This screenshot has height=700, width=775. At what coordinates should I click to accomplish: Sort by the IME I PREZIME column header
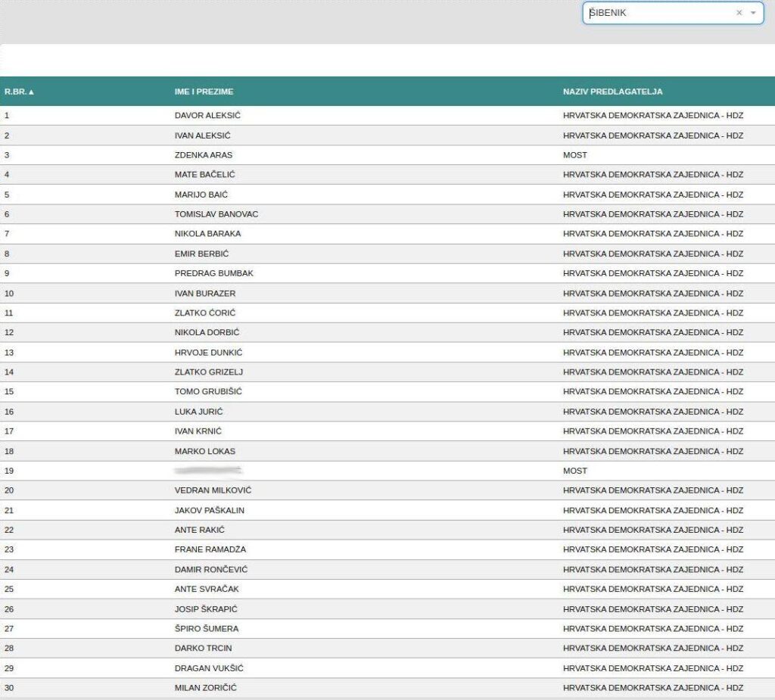tap(204, 92)
